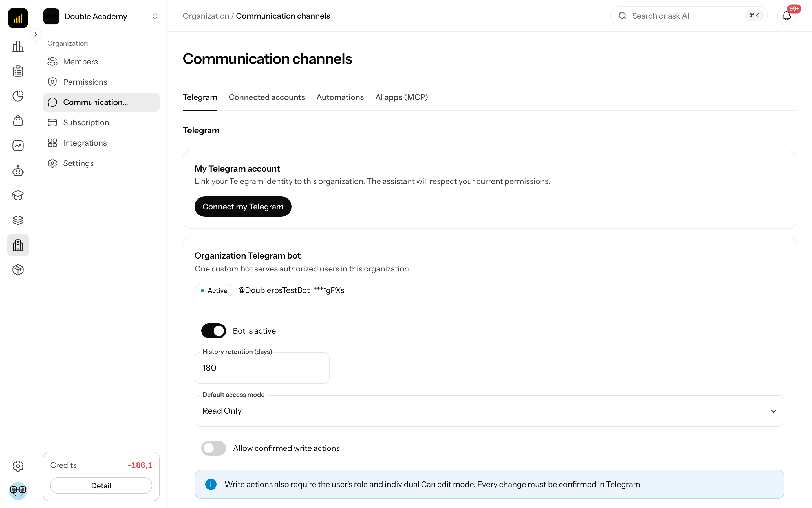This screenshot has height=508, width=812.
Task: Open Integrations in the Organization menu
Action: point(101,143)
